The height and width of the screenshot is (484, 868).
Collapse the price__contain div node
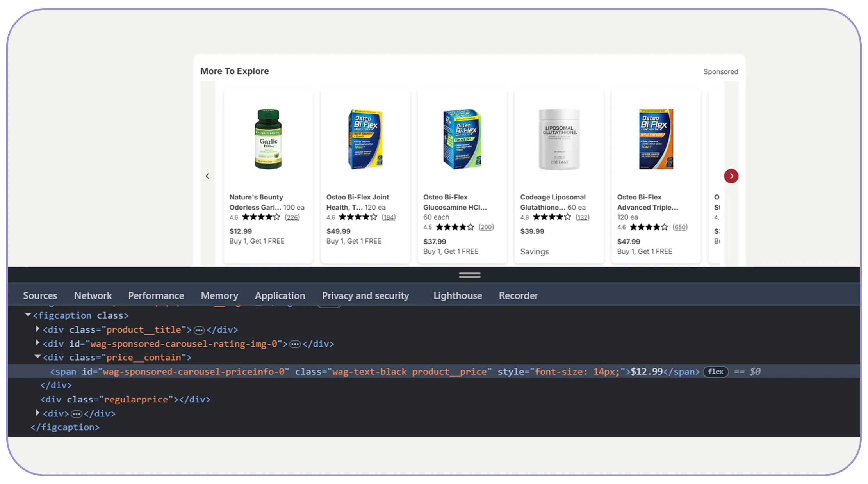[x=37, y=356]
